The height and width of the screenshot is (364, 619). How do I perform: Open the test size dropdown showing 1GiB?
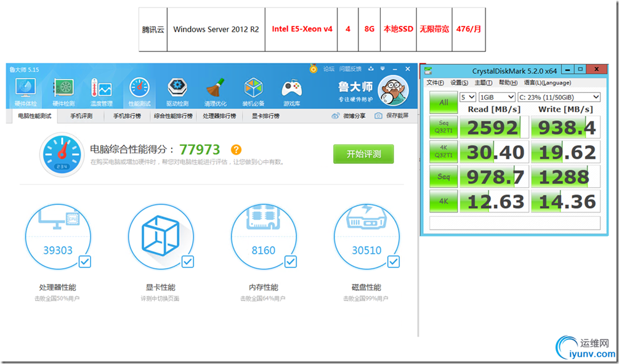(497, 97)
